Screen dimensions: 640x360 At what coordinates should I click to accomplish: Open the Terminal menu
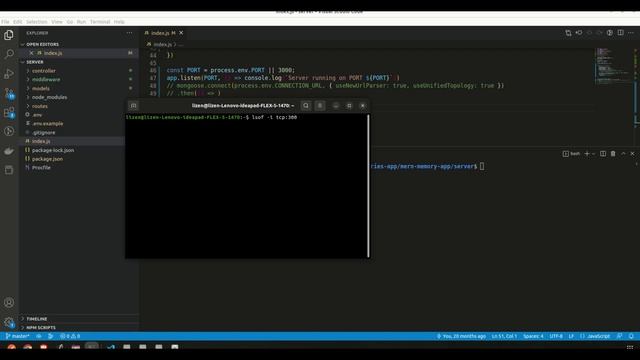(100, 22)
